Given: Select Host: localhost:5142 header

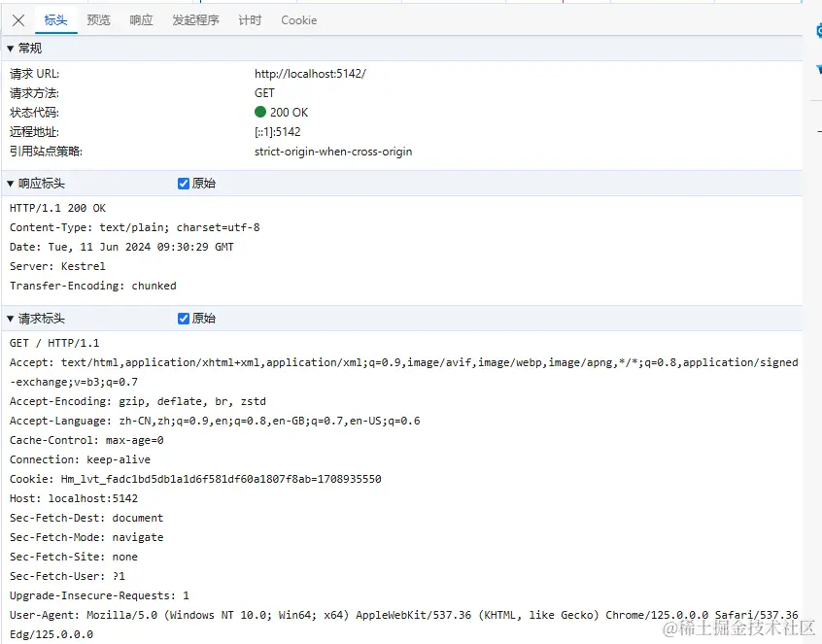Looking at the screenshot, I should [74, 498].
